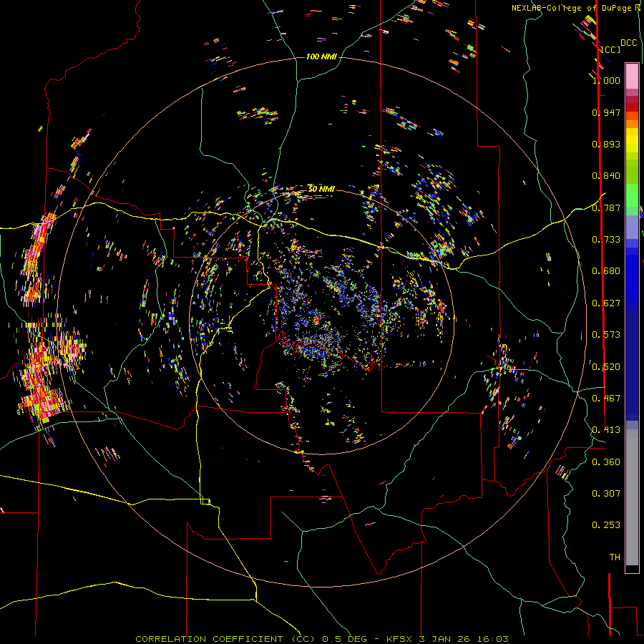Image resolution: width=644 pixels, height=644 pixels.
Task: Pick the pink swatch at the scale top
Action: click(632, 76)
